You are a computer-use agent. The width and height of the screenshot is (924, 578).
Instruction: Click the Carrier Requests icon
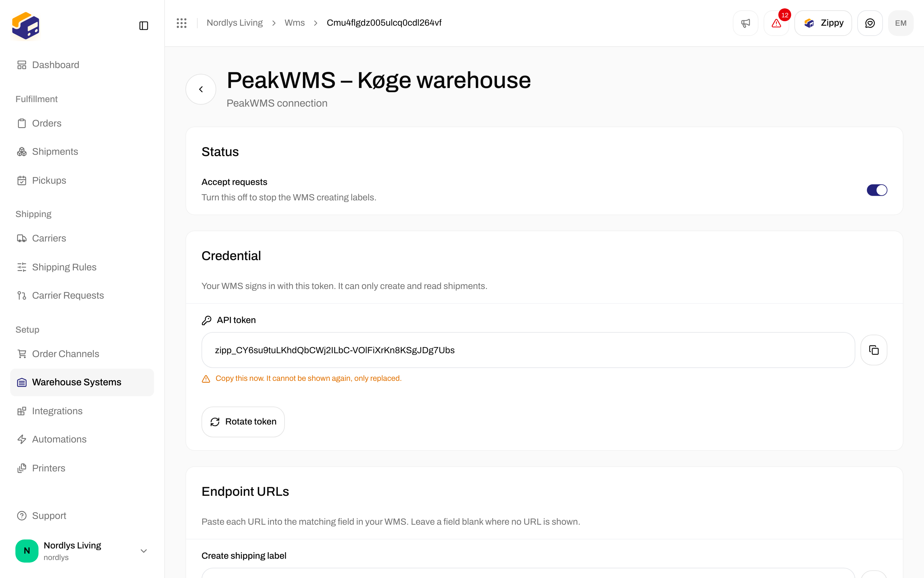(x=22, y=295)
